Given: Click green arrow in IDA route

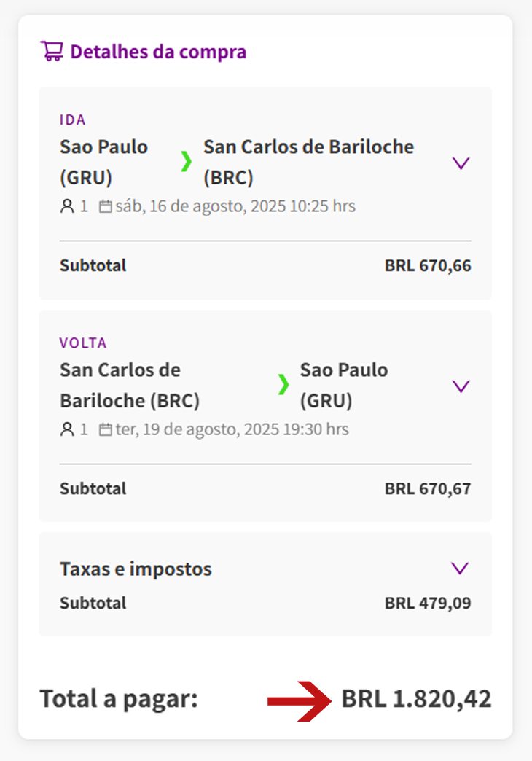Looking at the screenshot, I should [186, 161].
